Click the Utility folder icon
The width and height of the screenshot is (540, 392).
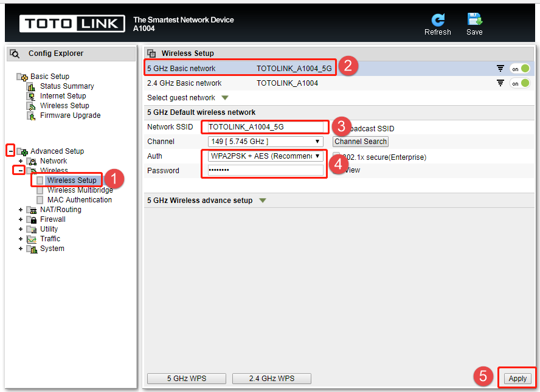click(x=32, y=229)
